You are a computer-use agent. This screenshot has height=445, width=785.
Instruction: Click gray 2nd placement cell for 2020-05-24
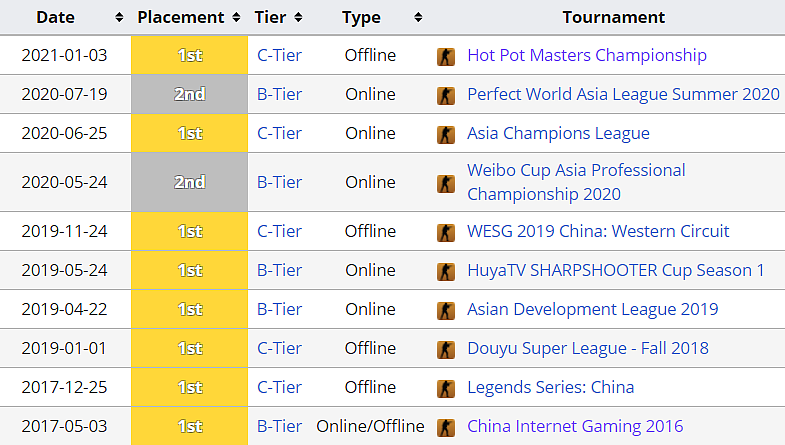(x=189, y=182)
